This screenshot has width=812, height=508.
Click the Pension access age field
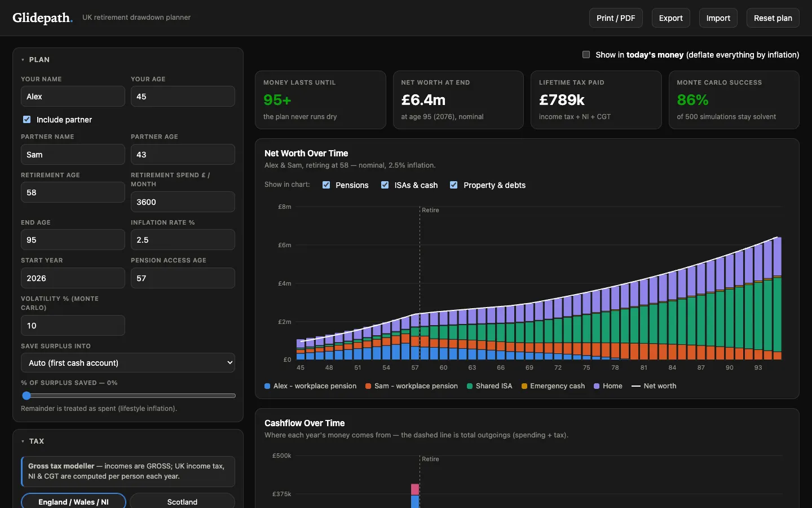click(183, 278)
